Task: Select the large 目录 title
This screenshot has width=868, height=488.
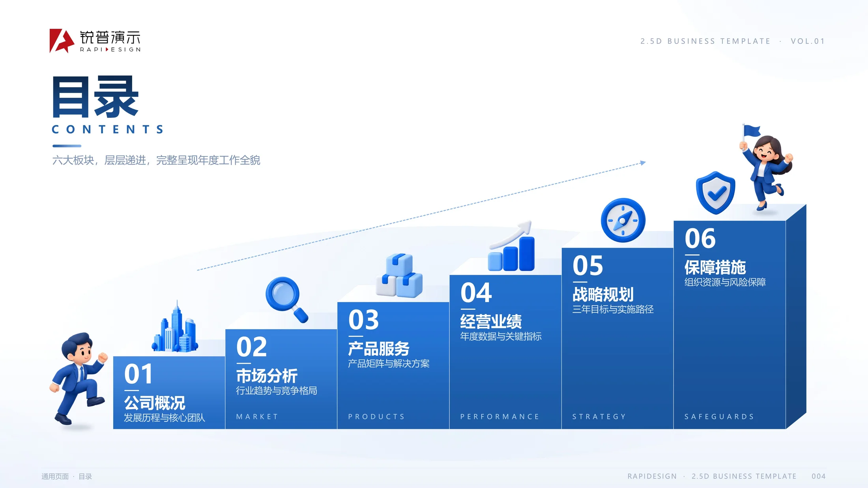Action: pyautogui.click(x=95, y=97)
